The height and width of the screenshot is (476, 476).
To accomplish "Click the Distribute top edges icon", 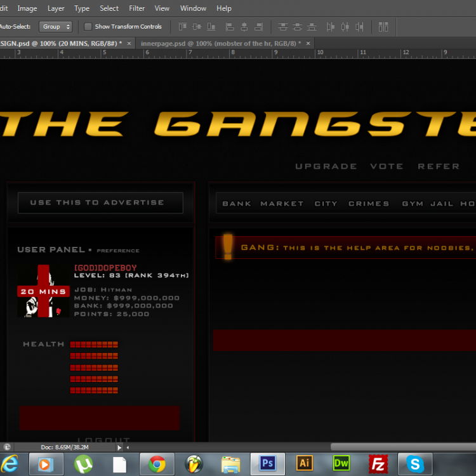I will tap(283, 27).
